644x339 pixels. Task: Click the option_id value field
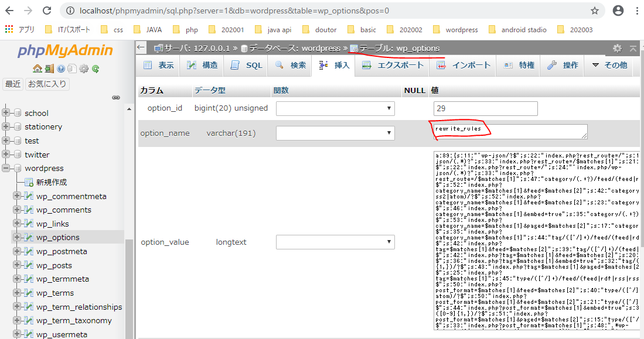coord(485,108)
